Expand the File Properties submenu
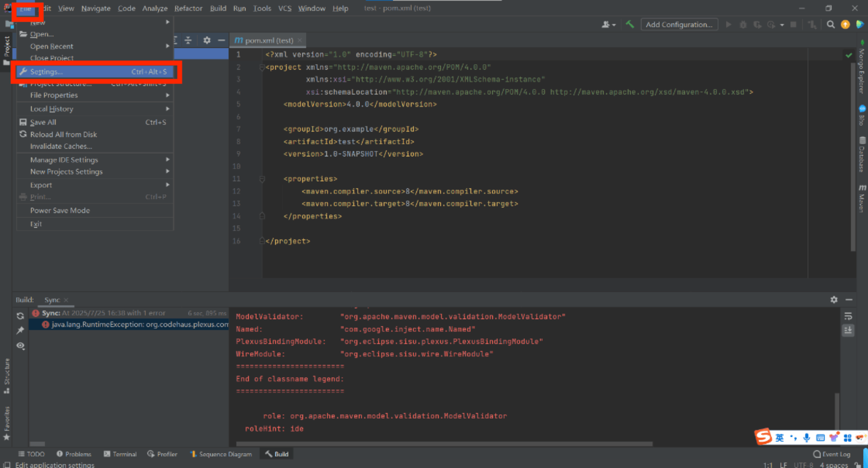The image size is (868, 468). tap(95, 95)
